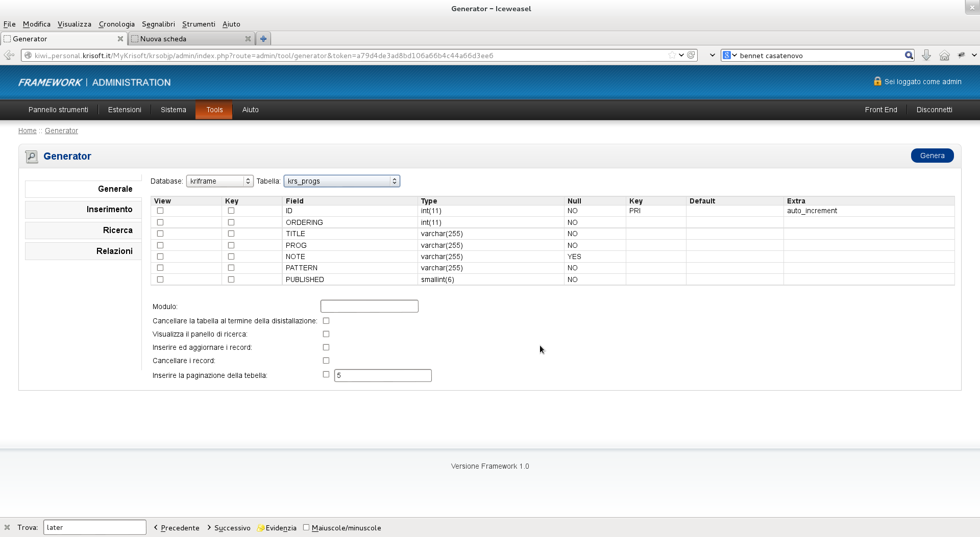
Task: Enable 'Visualizza il panello di ricerca'
Action: click(326, 334)
